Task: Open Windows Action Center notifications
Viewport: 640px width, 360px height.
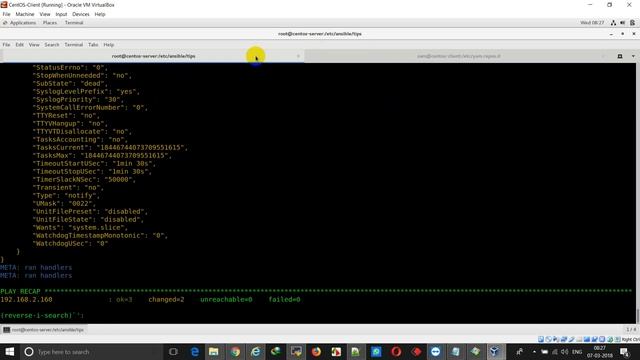Action: coord(624,351)
